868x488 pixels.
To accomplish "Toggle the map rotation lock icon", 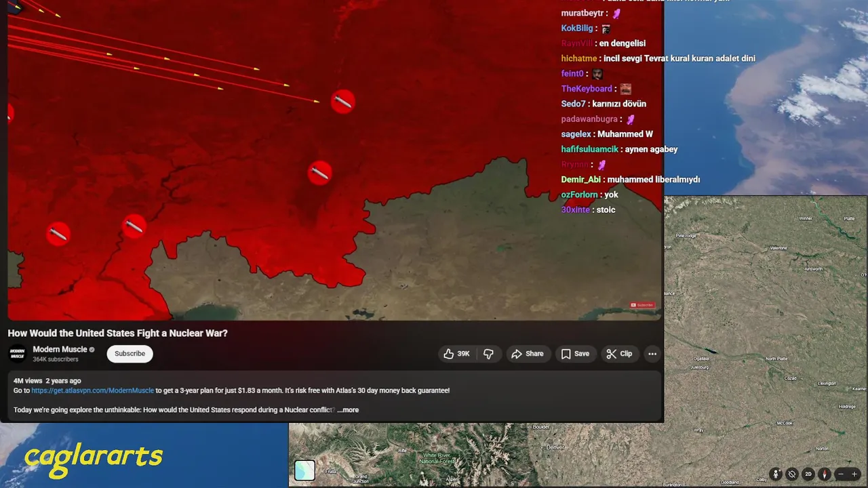I will pyautogui.click(x=791, y=474).
